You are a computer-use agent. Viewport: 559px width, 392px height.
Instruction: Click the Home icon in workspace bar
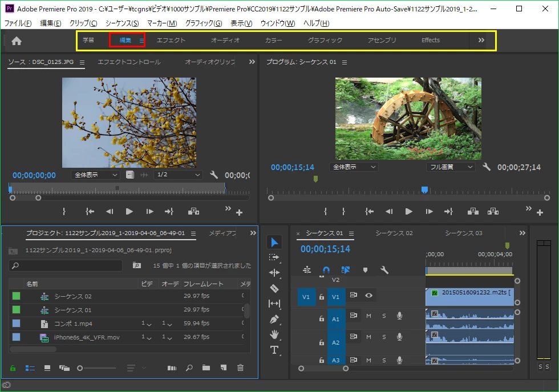pos(17,41)
